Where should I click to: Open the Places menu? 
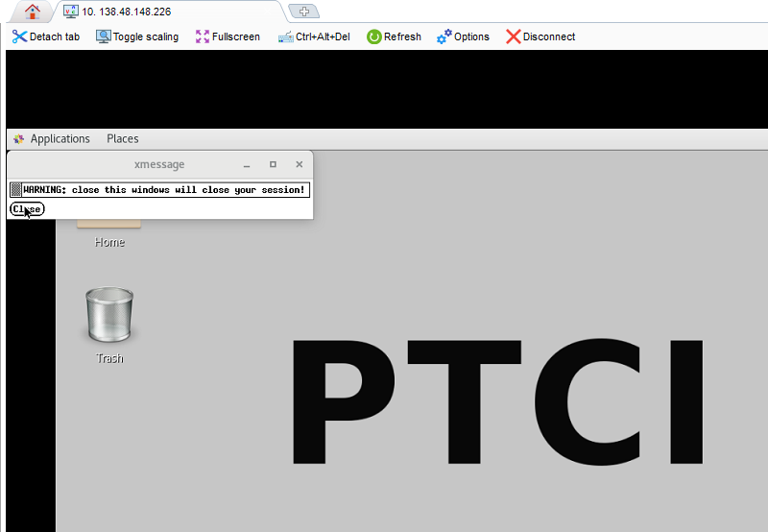123,139
